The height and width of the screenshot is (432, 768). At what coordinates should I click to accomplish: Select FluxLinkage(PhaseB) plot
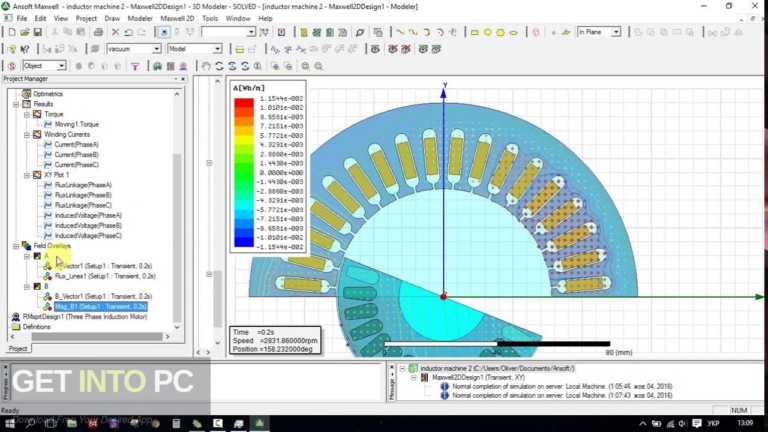(x=83, y=195)
